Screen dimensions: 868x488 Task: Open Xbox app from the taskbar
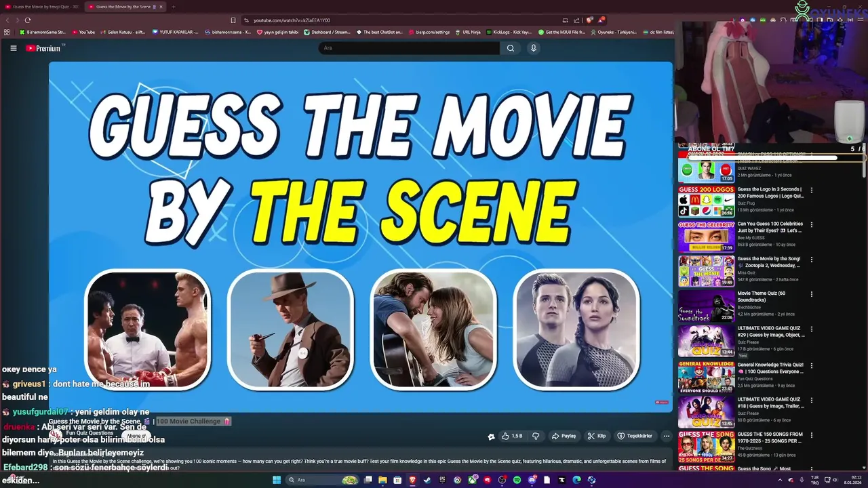[x=472, y=480]
